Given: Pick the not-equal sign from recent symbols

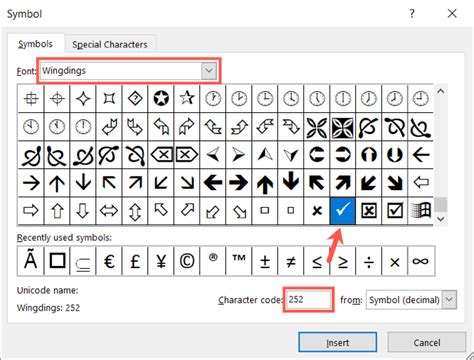Looking at the screenshot, I should (291, 261).
